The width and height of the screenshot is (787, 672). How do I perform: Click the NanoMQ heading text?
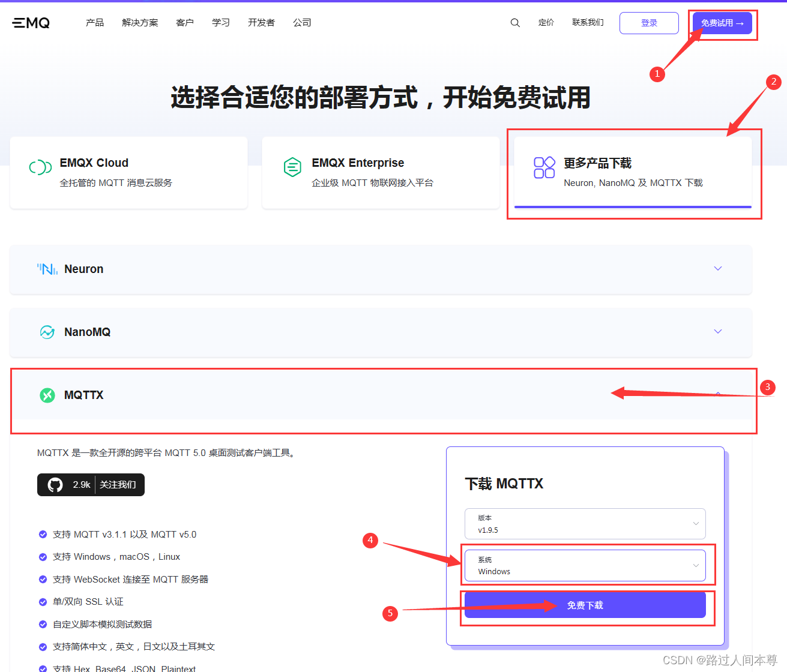(88, 332)
